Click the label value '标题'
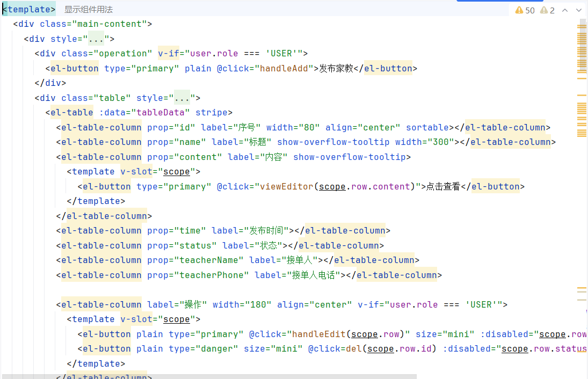The image size is (588, 379). (x=258, y=142)
